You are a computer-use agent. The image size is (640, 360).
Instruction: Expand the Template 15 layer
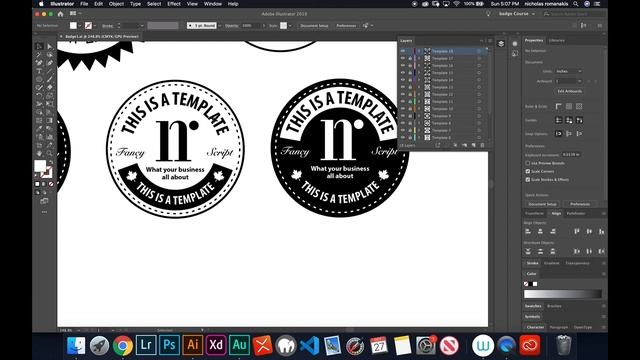pos(419,73)
